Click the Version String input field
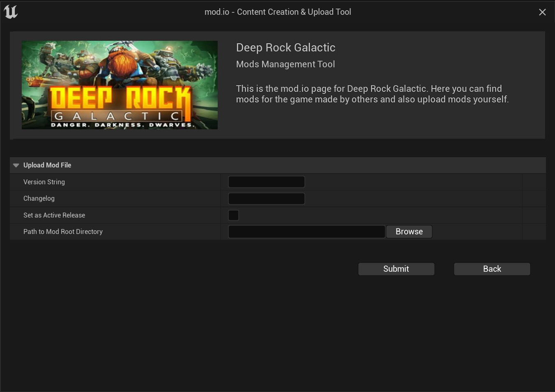Image resolution: width=555 pixels, height=392 pixels. pyautogui.click(x=266, y=182)
